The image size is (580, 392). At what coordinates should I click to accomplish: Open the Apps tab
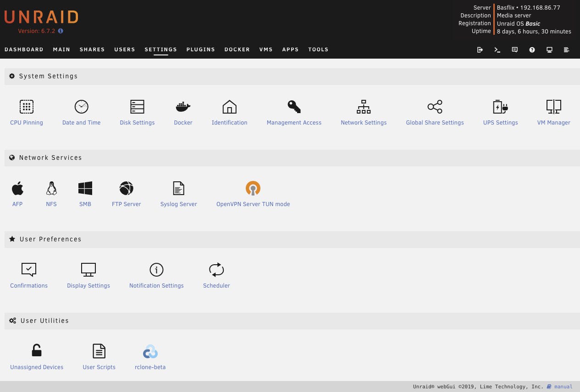click(x=290, y=49)
